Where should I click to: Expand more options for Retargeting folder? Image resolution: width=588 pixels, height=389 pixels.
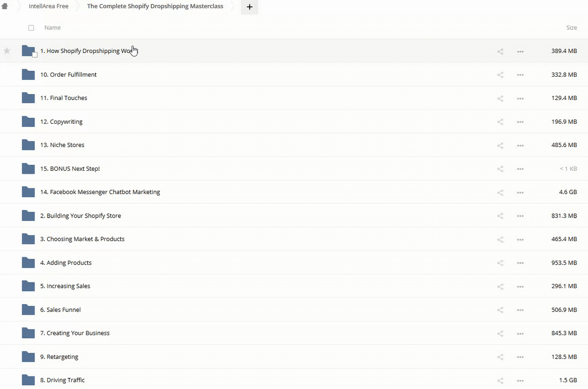coord(520,357)
